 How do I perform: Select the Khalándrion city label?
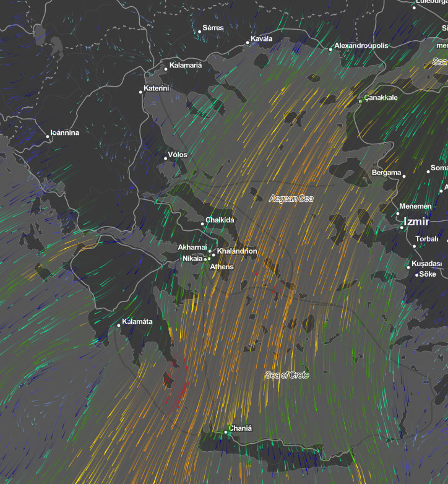pyautogui.click(x=237, y=251)
